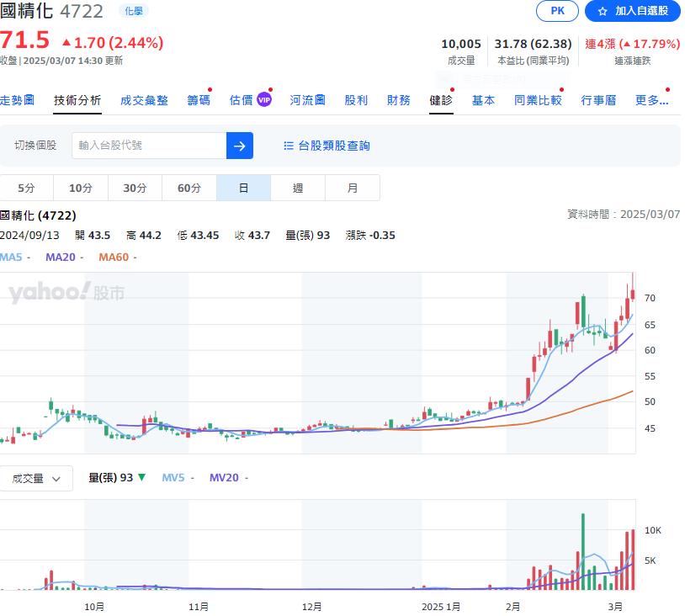Click the 12月 axis label

(x=312, y=607)
